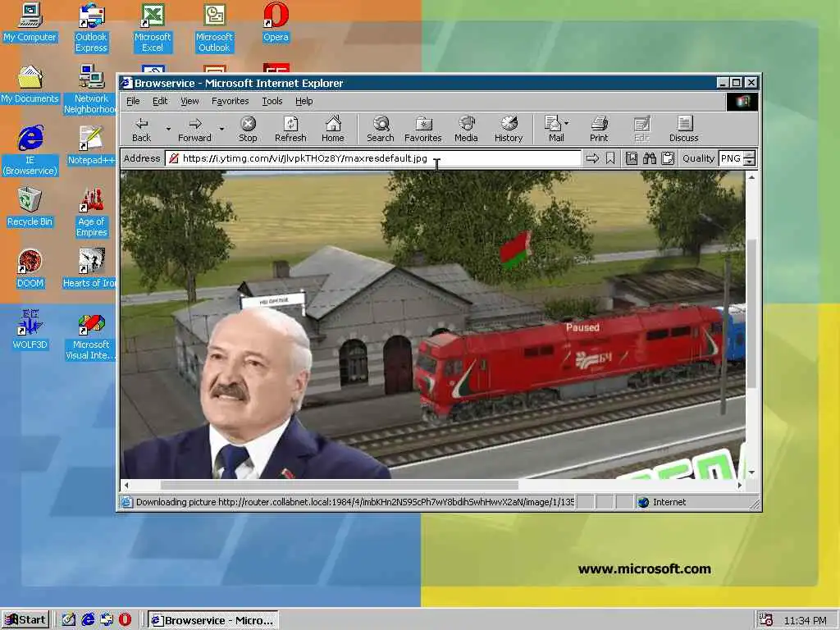Click the Start button
This screenshot has width=840, height=630.
(25, 620)
